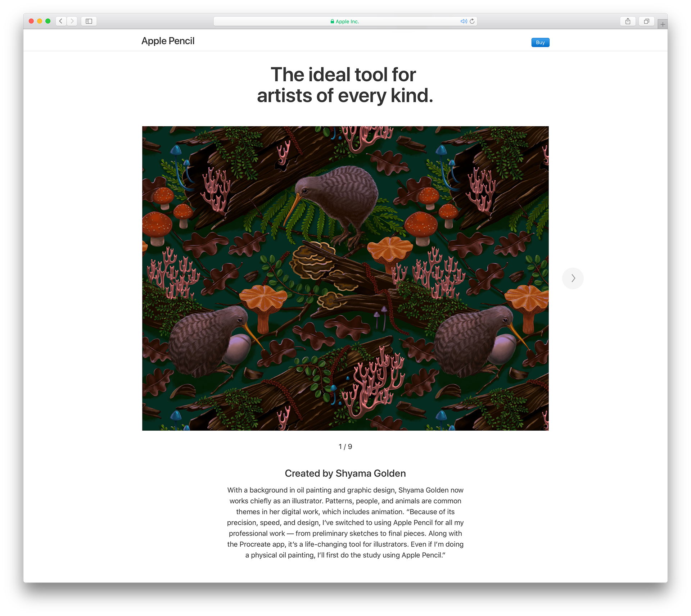This screenshot has width=691, height=616.
Task: Enter full screen with the green button
Action: tap(48, 21)
